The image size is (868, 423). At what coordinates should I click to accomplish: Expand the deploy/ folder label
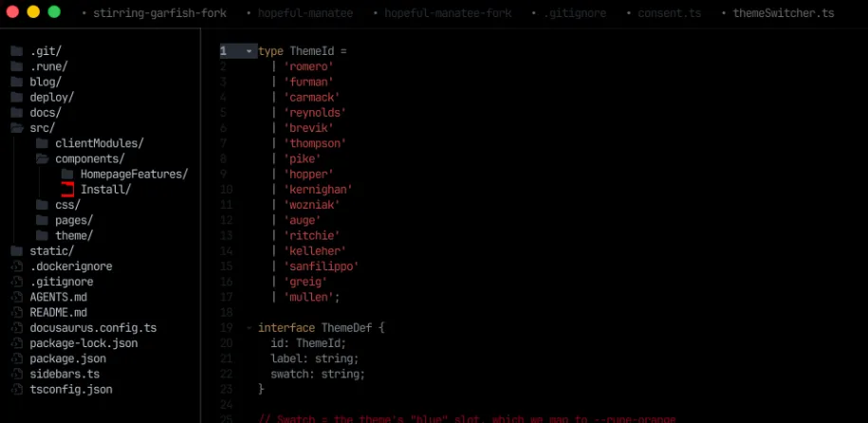(x=52, y=98)
